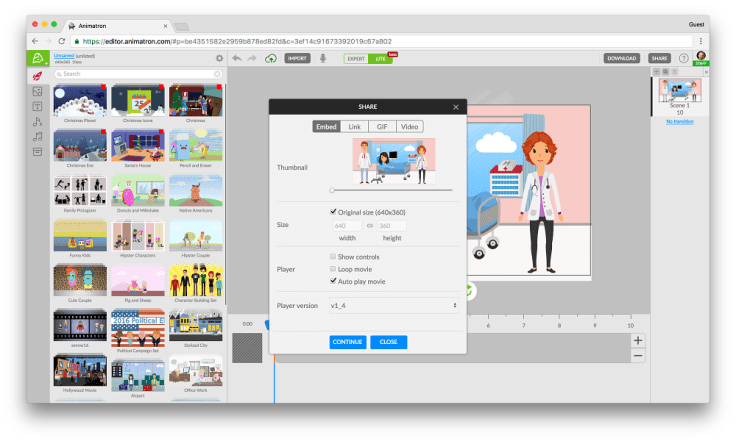Click the microphone voice-over icon
The width and height of the screenshot is (736, 441).
click(x=323, y=58)
